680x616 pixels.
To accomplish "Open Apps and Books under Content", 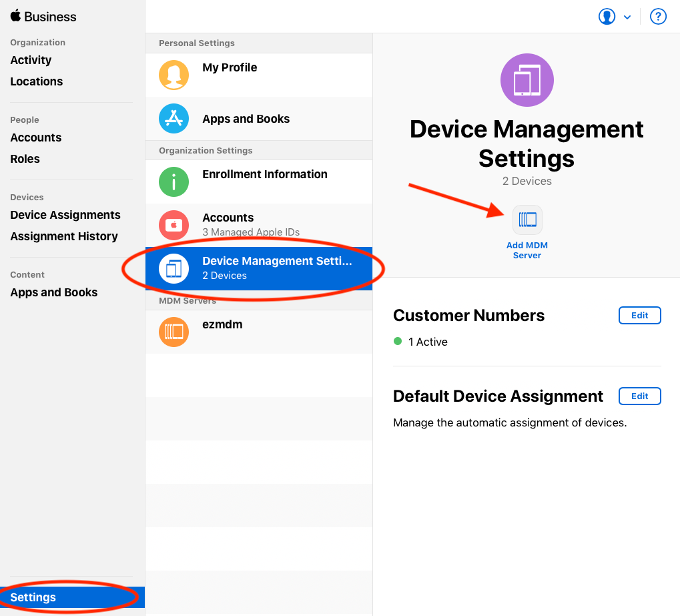I will [54, 292].
